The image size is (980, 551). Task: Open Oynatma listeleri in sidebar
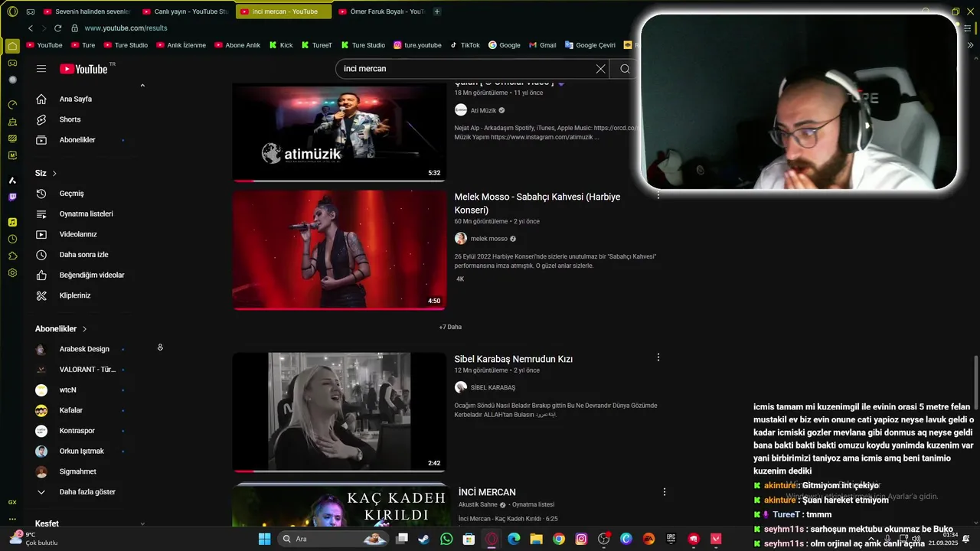[x=86, y=214]
